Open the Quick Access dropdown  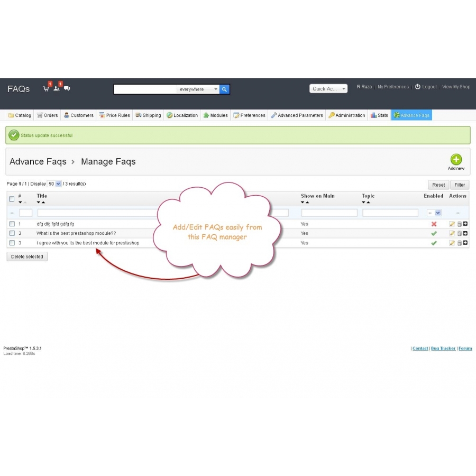[x=328, y=89]
